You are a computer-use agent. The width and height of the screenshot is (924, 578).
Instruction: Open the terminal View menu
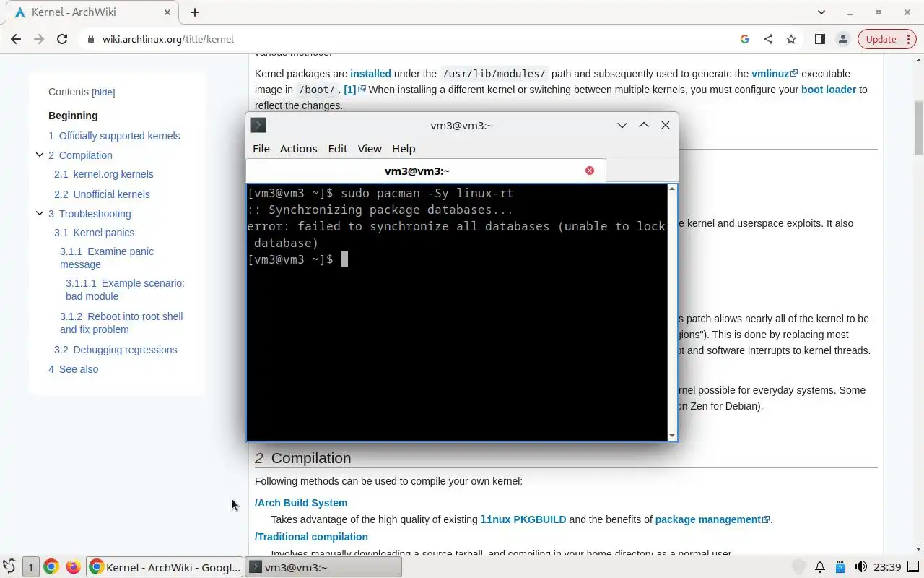(369, 148)
